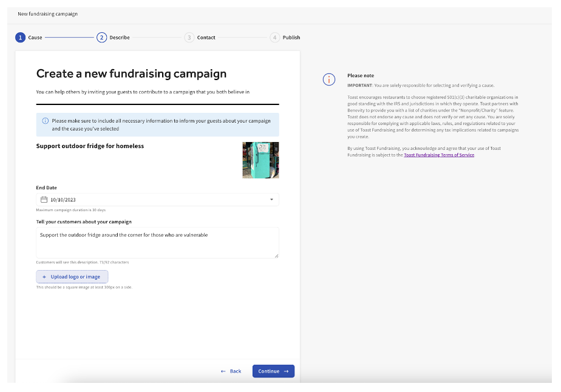Click the Upload logo or image button
This screenshot has height=392, width=561.
point(72,277)
